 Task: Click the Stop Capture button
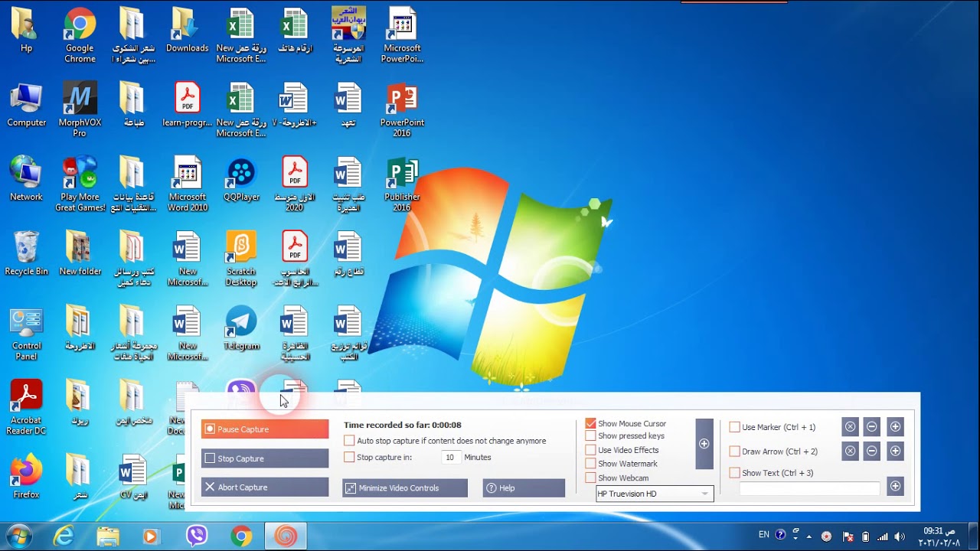(265, 458)
